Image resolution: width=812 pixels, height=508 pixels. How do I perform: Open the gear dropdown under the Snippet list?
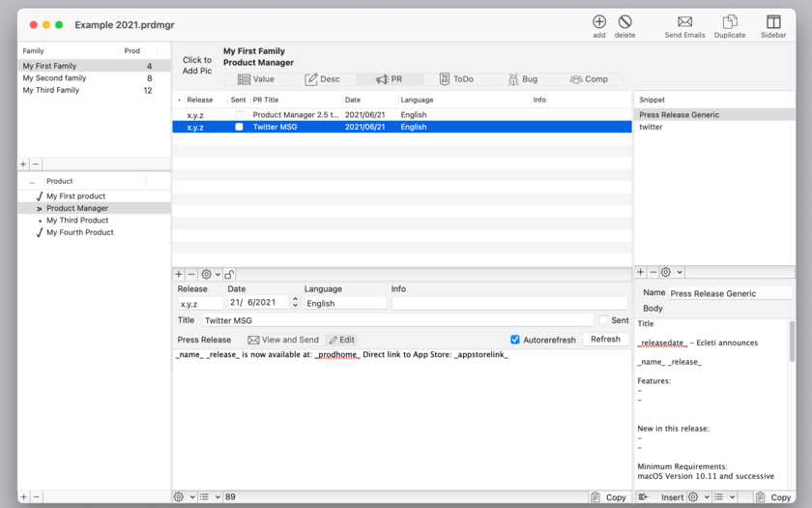(672, 272)
